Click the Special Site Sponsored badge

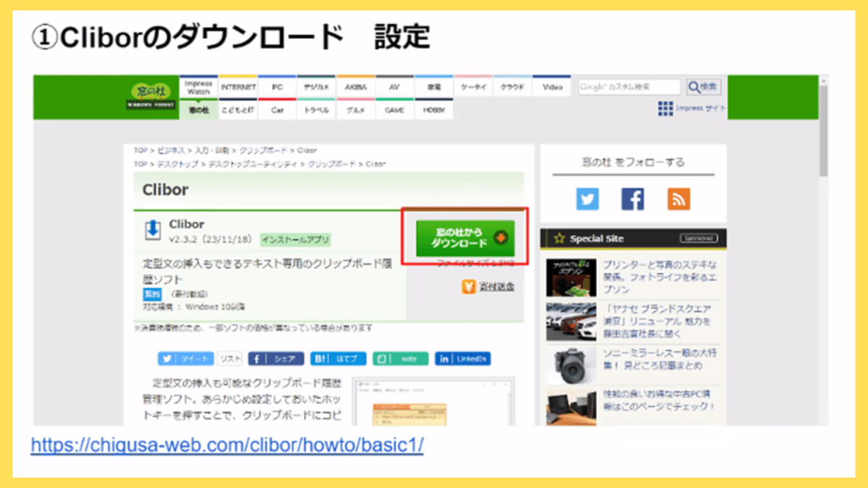(698, 238)
